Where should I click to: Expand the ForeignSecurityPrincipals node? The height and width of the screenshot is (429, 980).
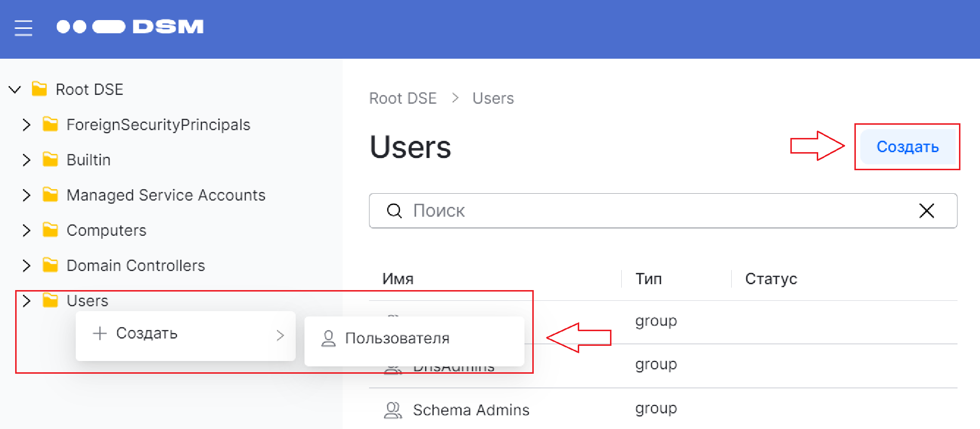[26, 125]
